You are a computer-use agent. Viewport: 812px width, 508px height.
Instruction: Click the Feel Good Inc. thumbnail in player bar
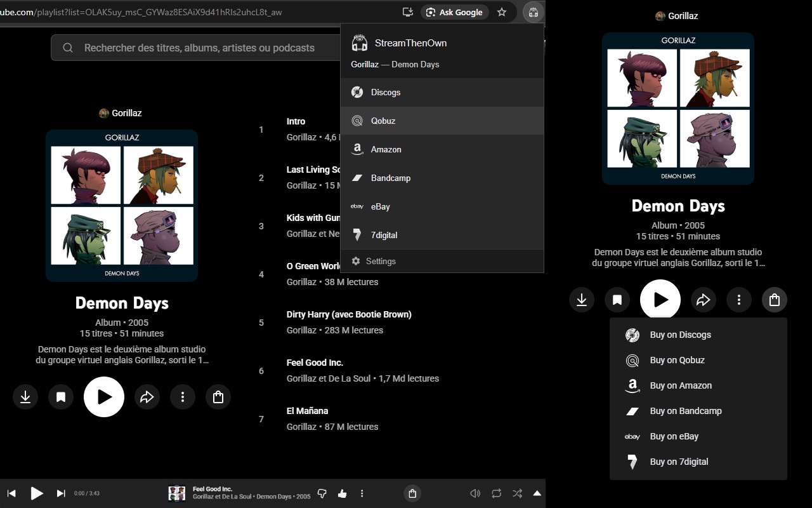tap(176, 493)
